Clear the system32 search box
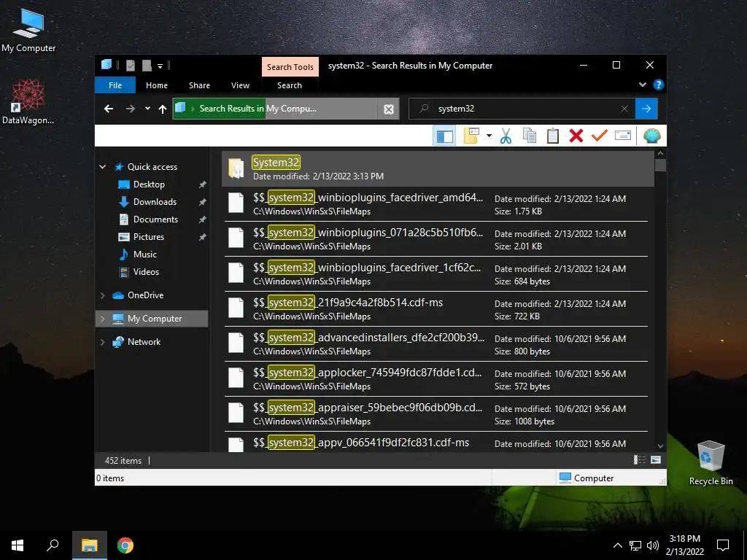 click(x=624, y=109)
